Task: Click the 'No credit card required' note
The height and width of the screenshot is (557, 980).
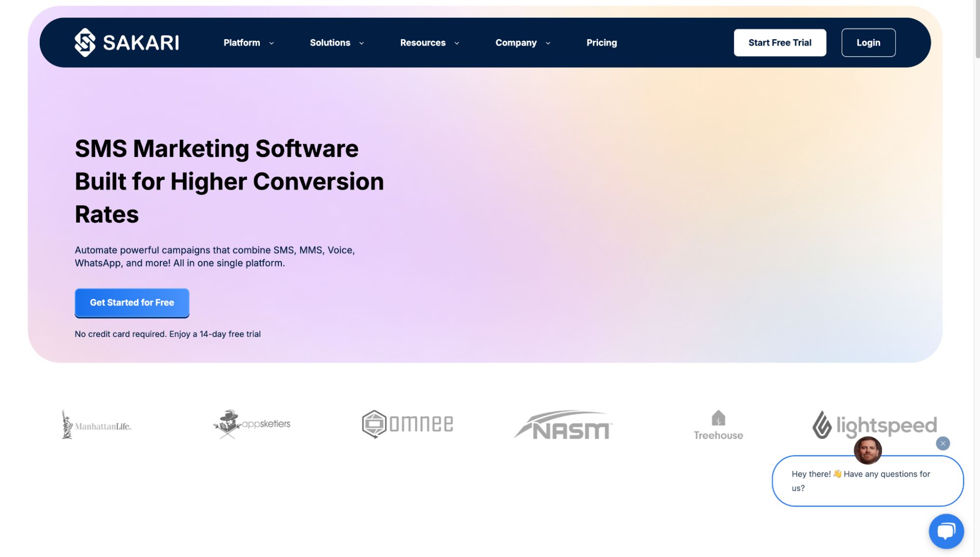Action: point(168,334)
